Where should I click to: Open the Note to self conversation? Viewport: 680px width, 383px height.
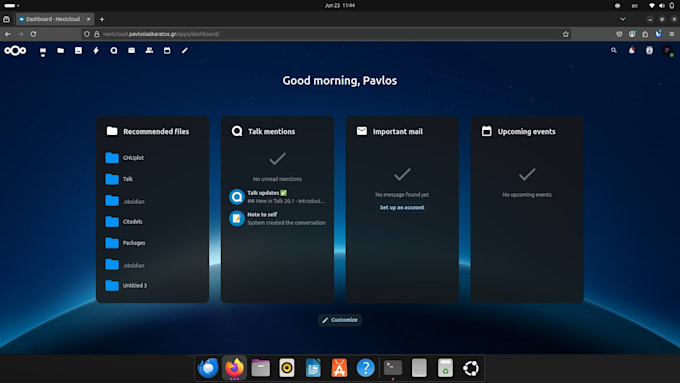(x=278, y=218)
